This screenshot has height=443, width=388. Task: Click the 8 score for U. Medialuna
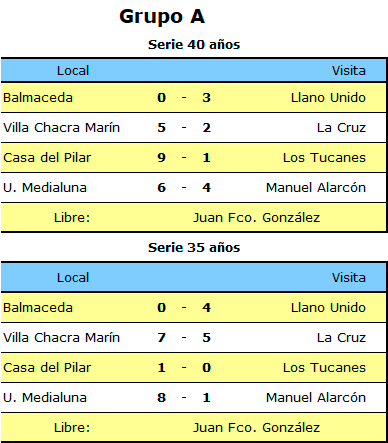point(162,398)
